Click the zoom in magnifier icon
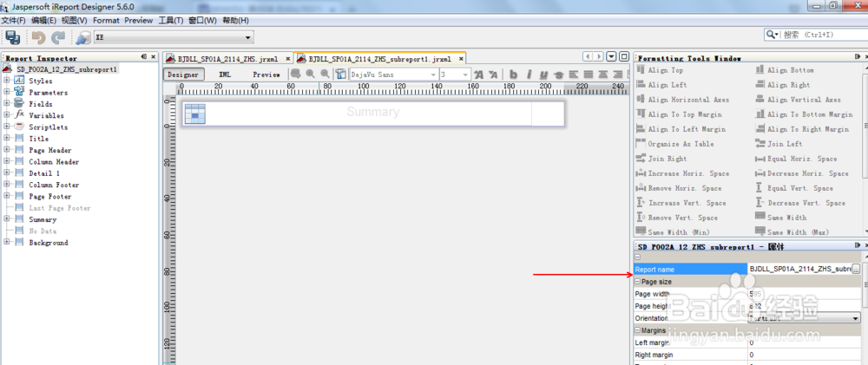The image size is (868, 365). click(x=311, y=74)
